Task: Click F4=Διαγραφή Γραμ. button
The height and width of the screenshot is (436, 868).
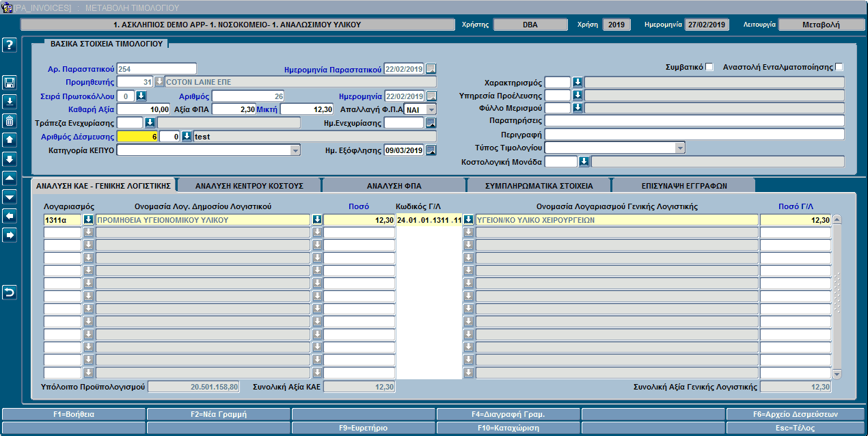Action: 508,414
